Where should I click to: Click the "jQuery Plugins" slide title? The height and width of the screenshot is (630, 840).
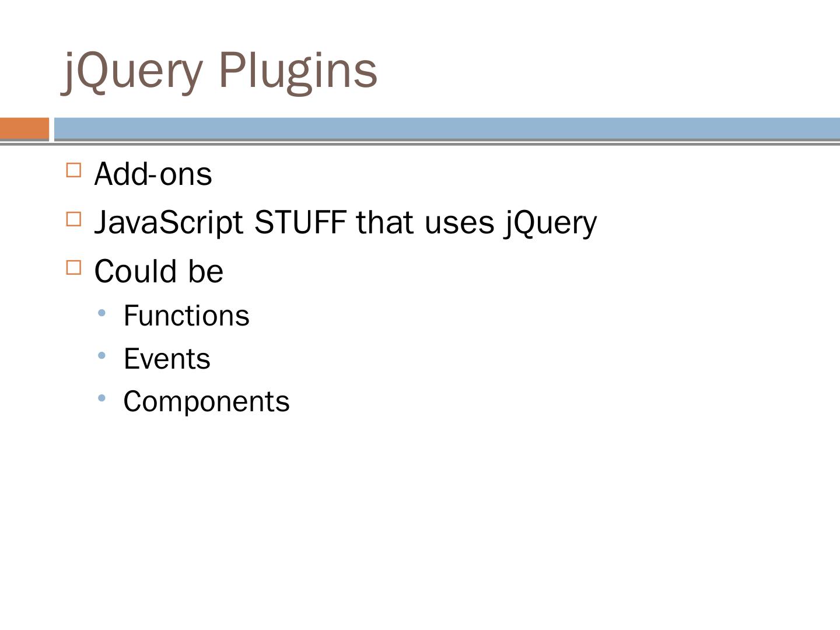pos(220,70)
